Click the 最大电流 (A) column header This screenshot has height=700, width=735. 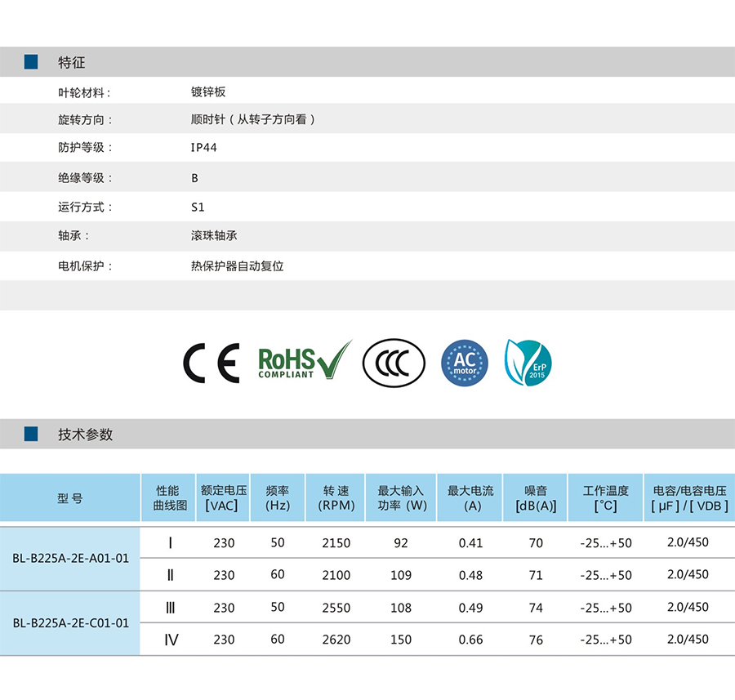pos(470,498)
